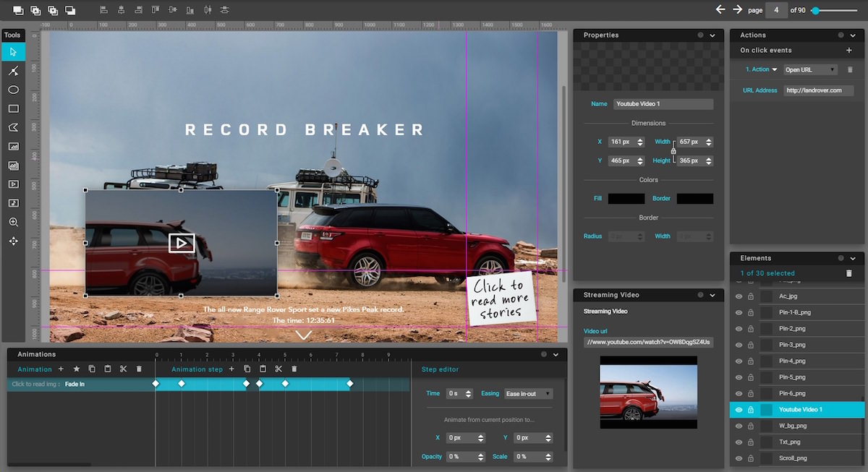Add a new animation with plus
Viewport: 868px width, 472px height.
[61, 369]
